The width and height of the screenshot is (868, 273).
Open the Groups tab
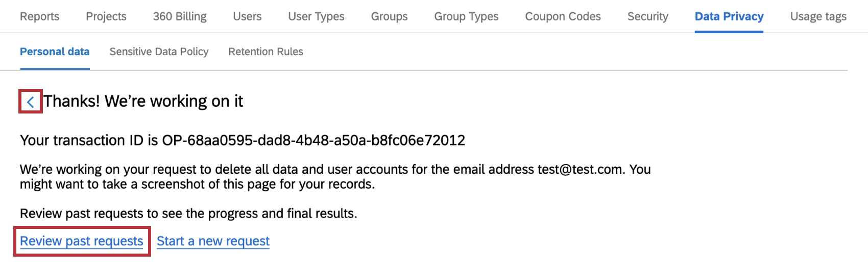pos(389,16)
